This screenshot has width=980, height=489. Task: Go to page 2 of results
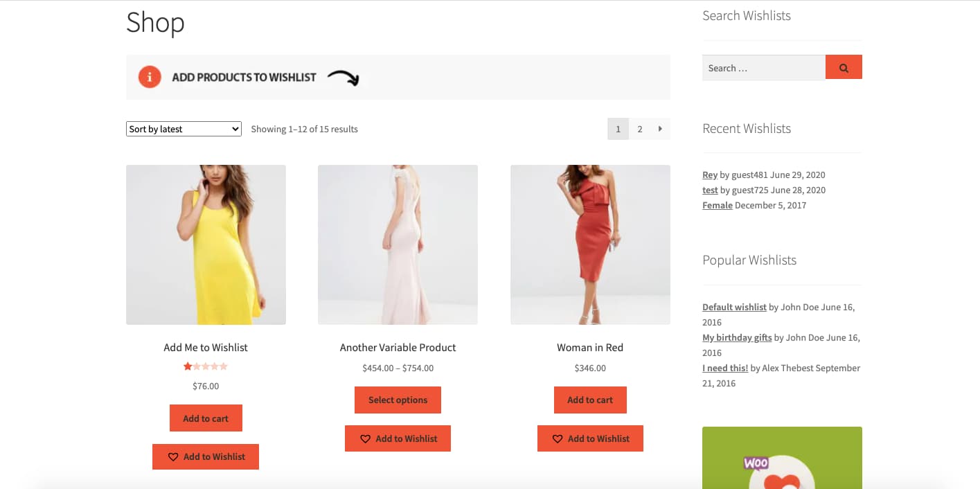640,129
